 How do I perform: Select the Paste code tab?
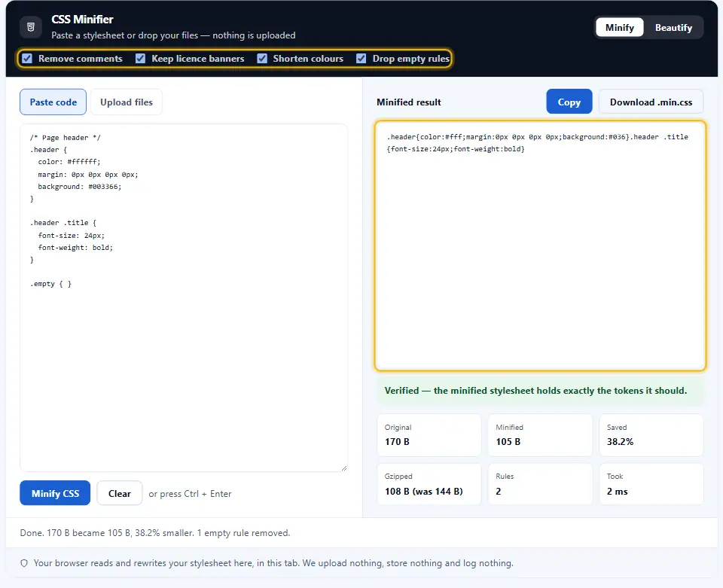53,102
